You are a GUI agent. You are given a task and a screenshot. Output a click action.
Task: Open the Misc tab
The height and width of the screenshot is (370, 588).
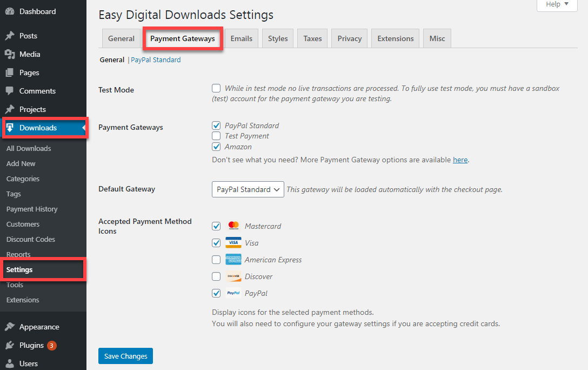coord(437,38)
